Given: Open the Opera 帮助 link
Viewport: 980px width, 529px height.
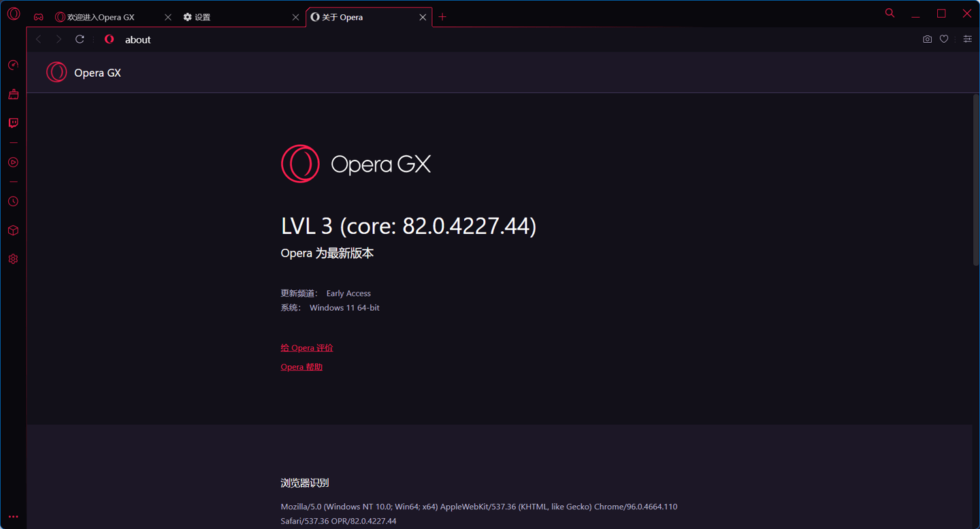Looking at the screenshot, I should pyautogui.click(x=301, y=367).
